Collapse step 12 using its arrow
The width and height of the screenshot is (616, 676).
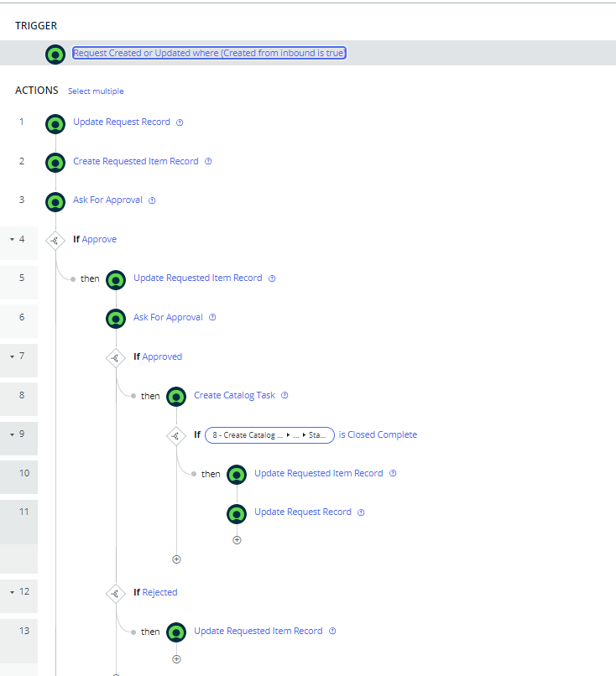point(12,592)
